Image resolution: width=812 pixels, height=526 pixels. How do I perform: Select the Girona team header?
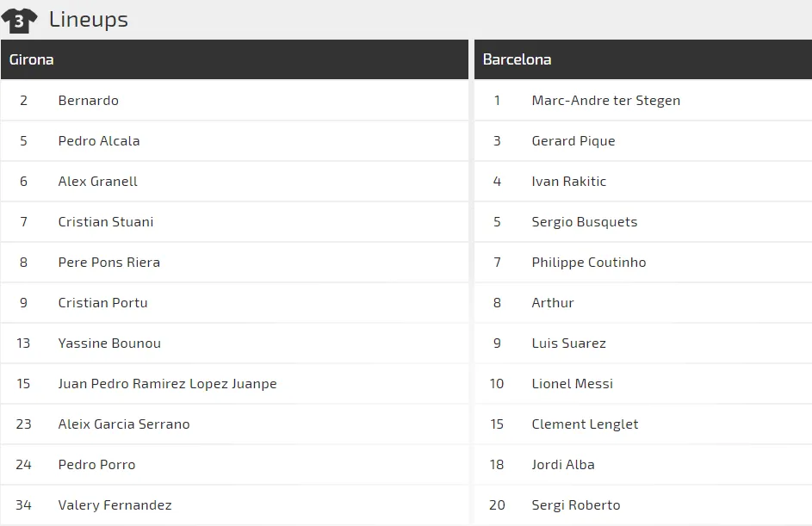pos(32,59)
